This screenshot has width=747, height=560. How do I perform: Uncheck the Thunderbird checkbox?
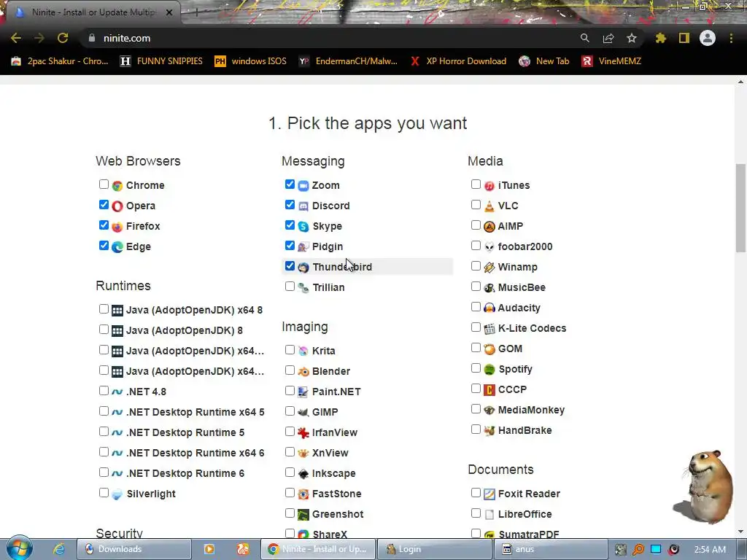coord(290,266)
